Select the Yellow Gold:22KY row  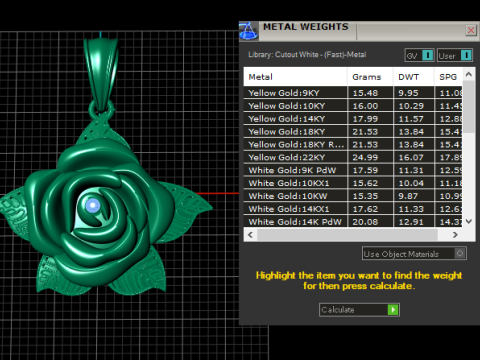353,157
